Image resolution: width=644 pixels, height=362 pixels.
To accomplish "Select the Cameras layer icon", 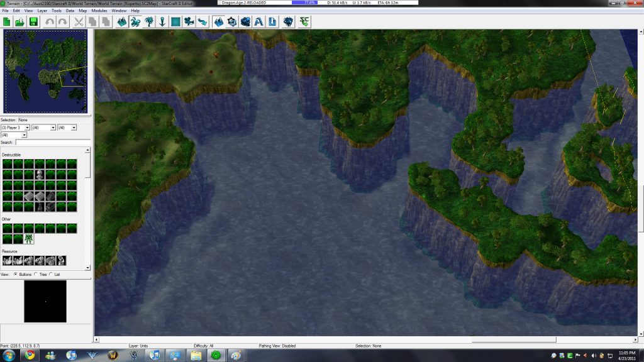I will coord(189,22).
